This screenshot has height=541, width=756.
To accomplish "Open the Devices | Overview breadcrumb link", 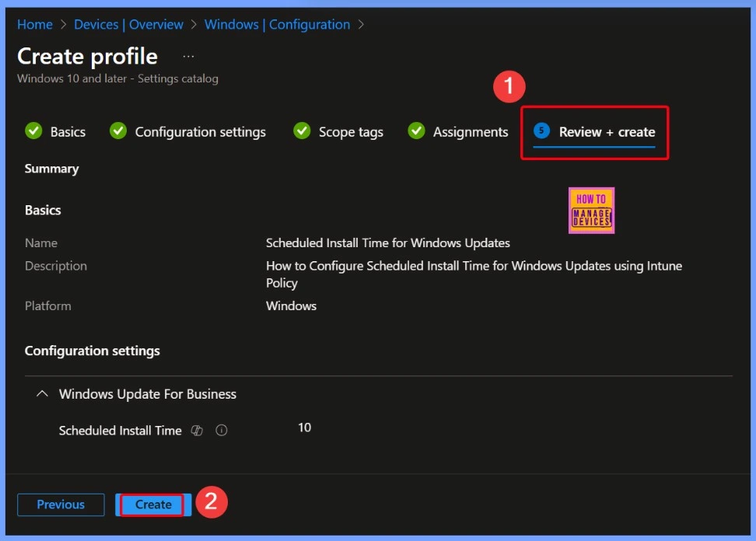I will click(x=128, y=25).
